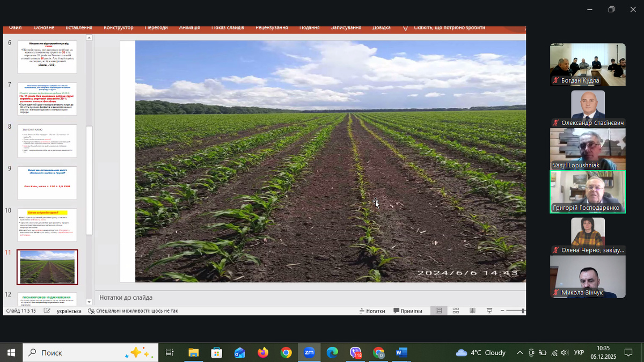The width and height of the screenshot is (644, 362).
Task: Open the Рецензування ribbon tab
Action: [272, 27]
